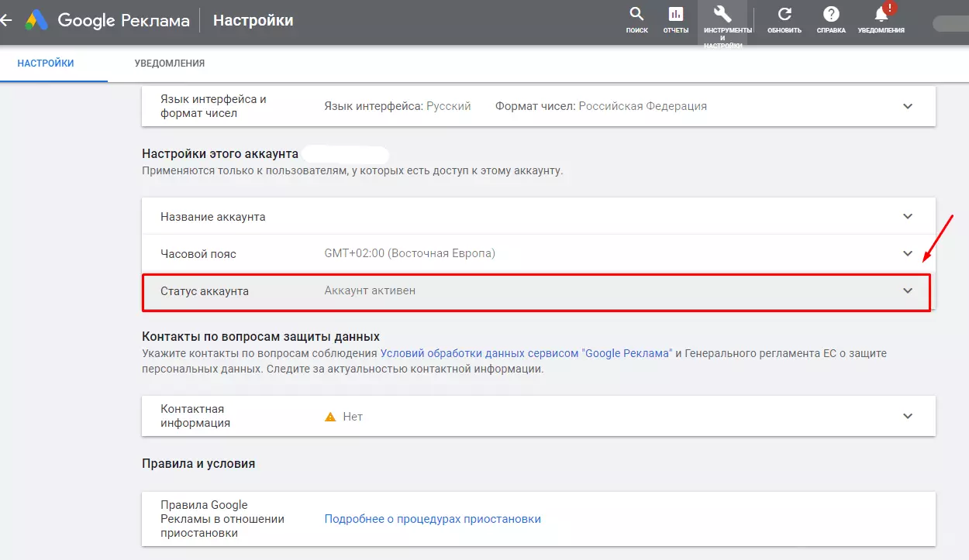Viewport: 969px width, 560px height.
Task: Click the orange warning icon near Нет
Action: [x=330, y=417]
